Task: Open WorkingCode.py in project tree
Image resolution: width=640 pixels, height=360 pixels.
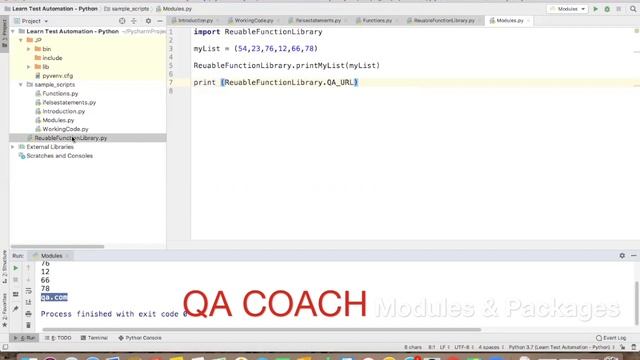Action: [x=65, y=129]
